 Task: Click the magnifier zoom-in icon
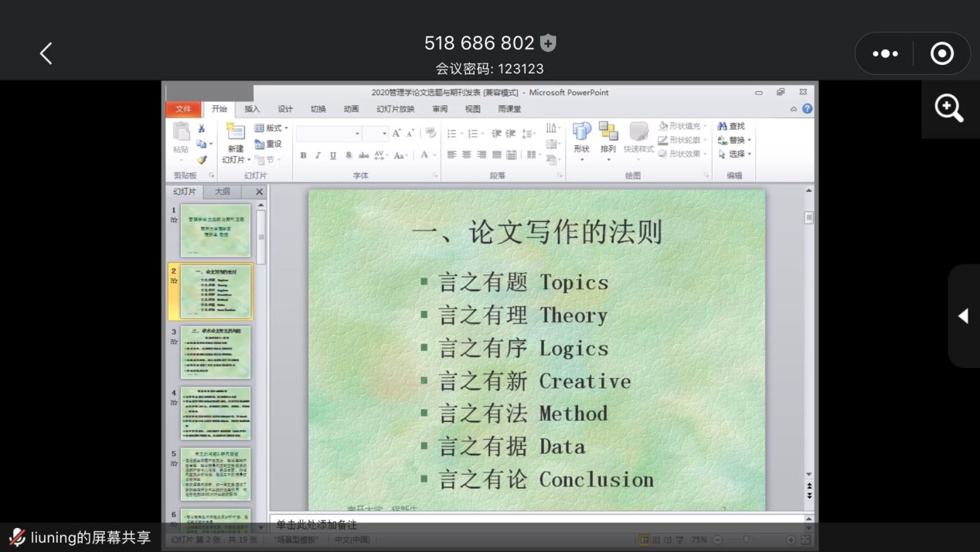(x=949, y=108)
